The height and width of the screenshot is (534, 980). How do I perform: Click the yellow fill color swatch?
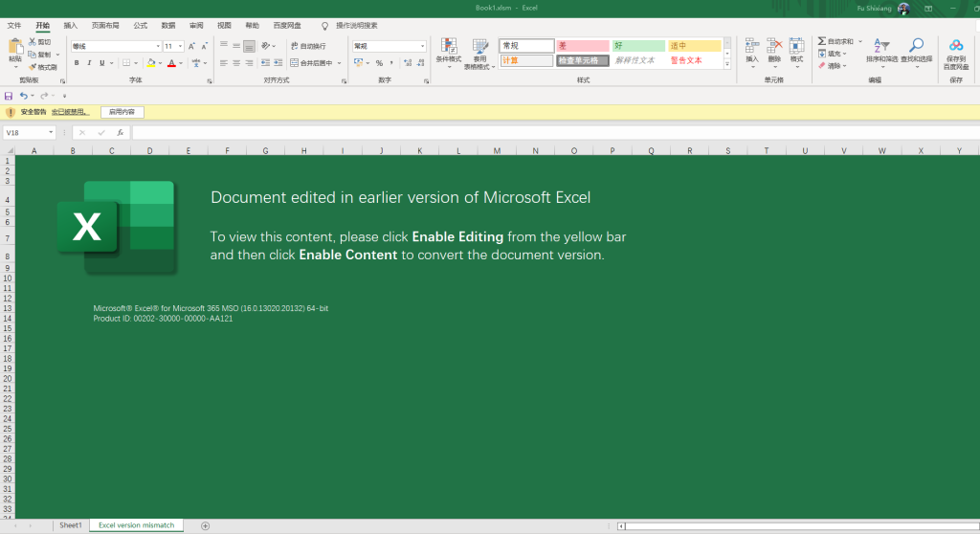[150, 63]
